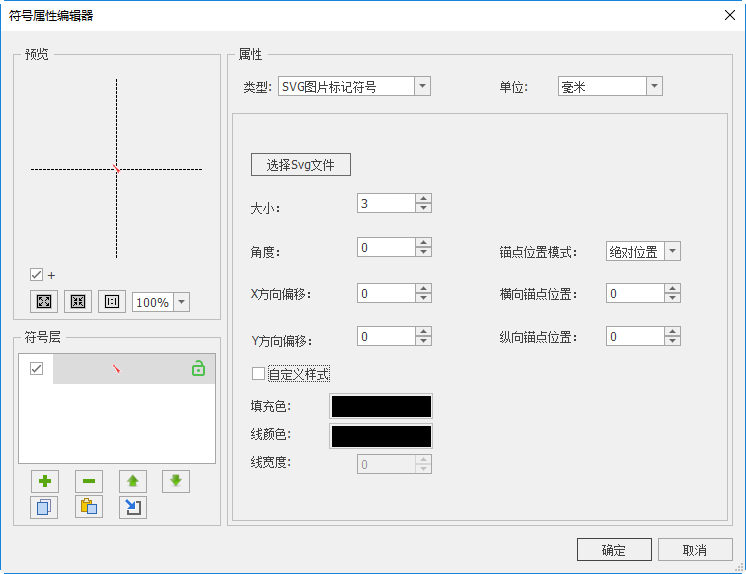Paste the symbol layer from clipboard
This screenshot has height=574, width=746.
[x=88, y=507]
